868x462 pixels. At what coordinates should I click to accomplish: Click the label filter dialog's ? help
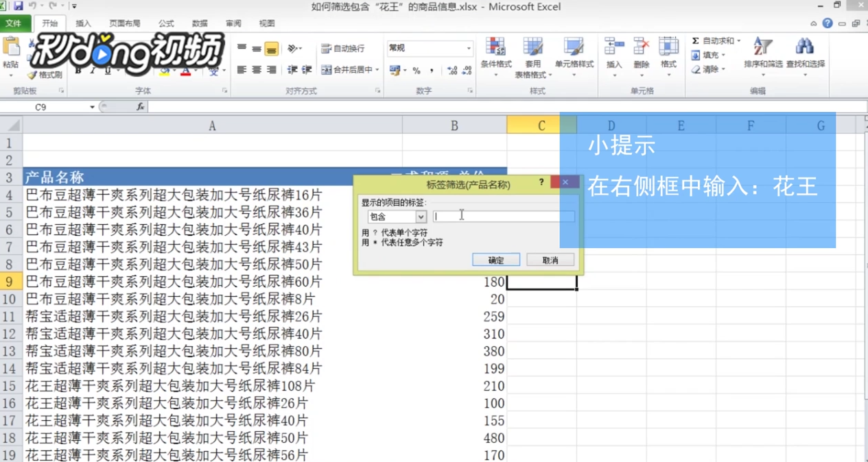pos(541,182)
